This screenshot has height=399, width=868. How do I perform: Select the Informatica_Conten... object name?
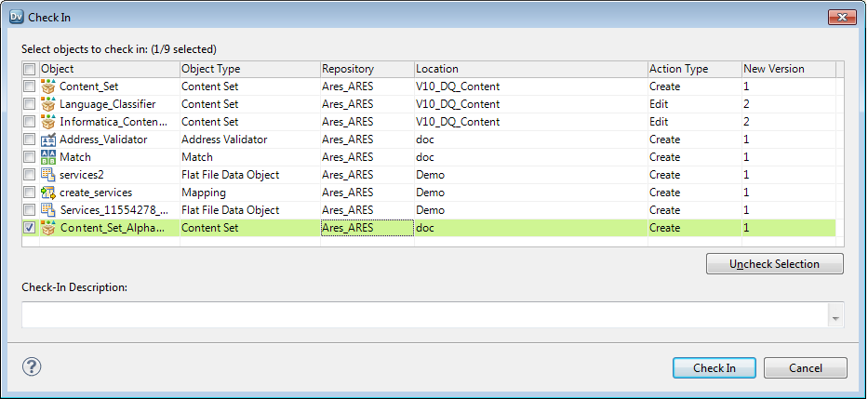click(x=114, y=122)
